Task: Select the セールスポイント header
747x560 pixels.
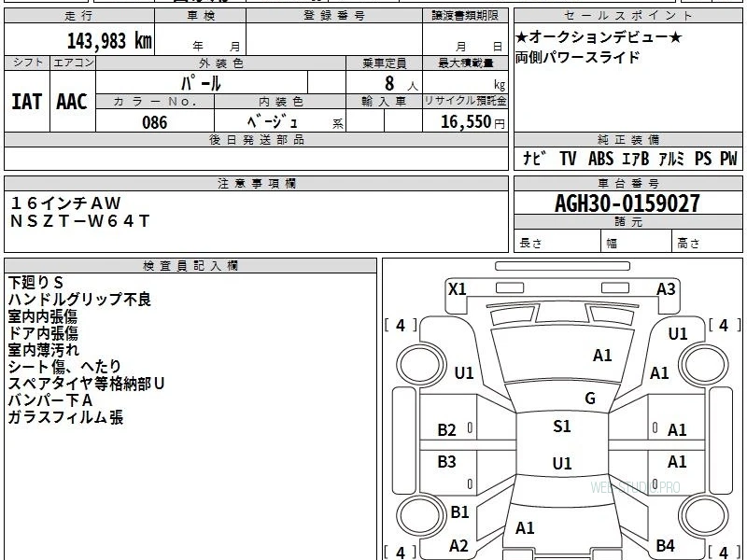Action: pyautogui.click(x=628, y=16)
